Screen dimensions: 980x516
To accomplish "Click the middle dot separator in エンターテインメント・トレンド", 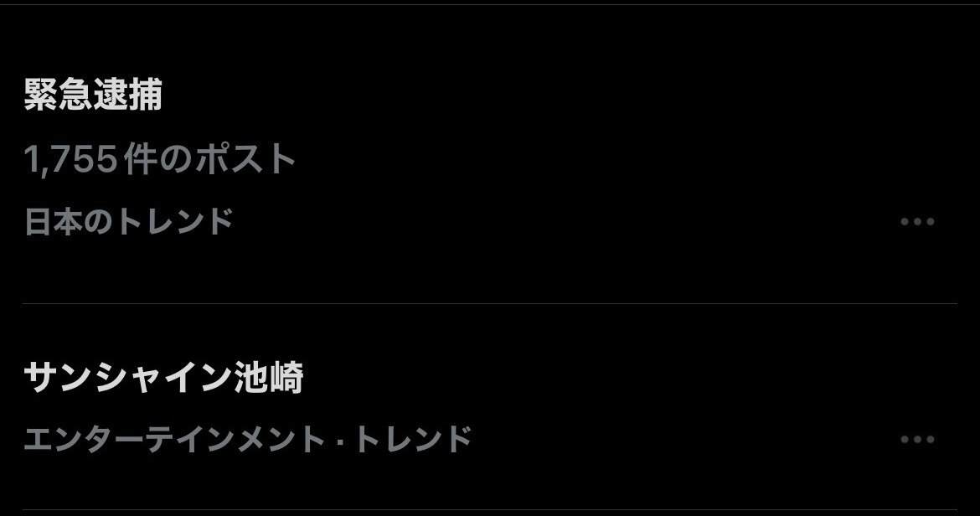I will 339,440.
